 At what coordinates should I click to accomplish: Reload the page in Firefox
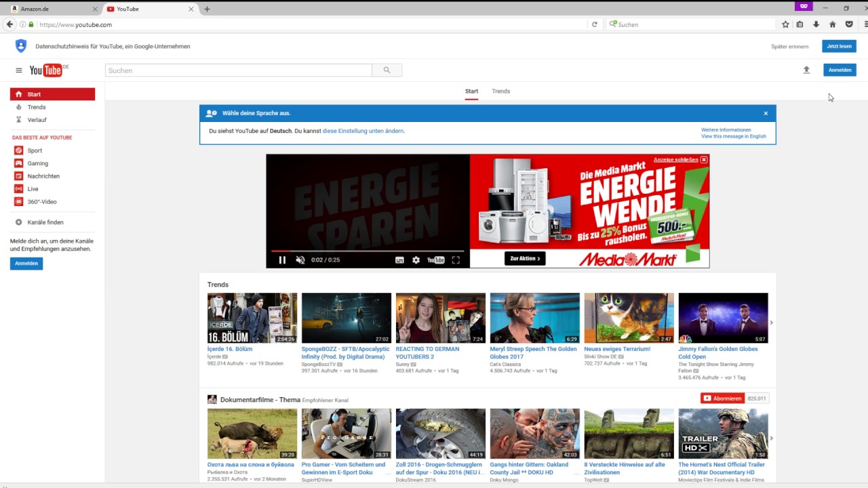click(595, 24)
